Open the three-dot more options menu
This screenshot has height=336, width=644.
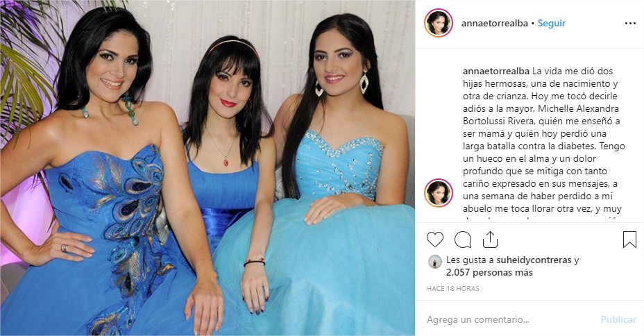point(630,24)
